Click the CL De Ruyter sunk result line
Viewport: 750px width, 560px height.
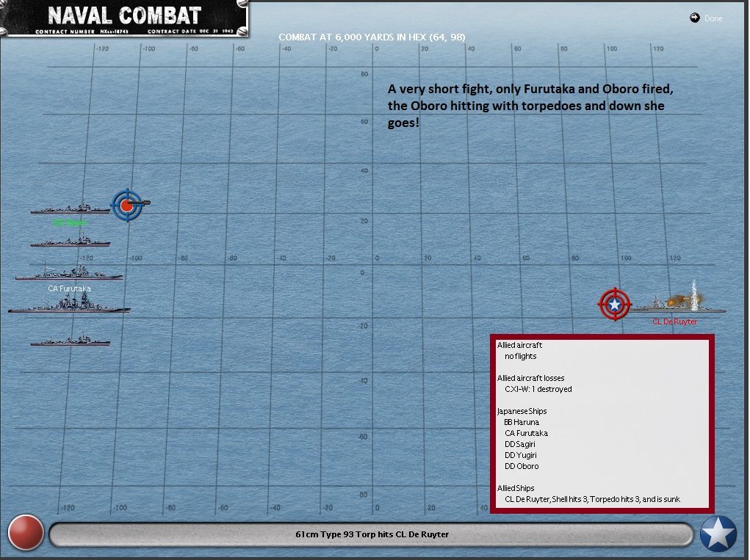(x=592, y=499)
